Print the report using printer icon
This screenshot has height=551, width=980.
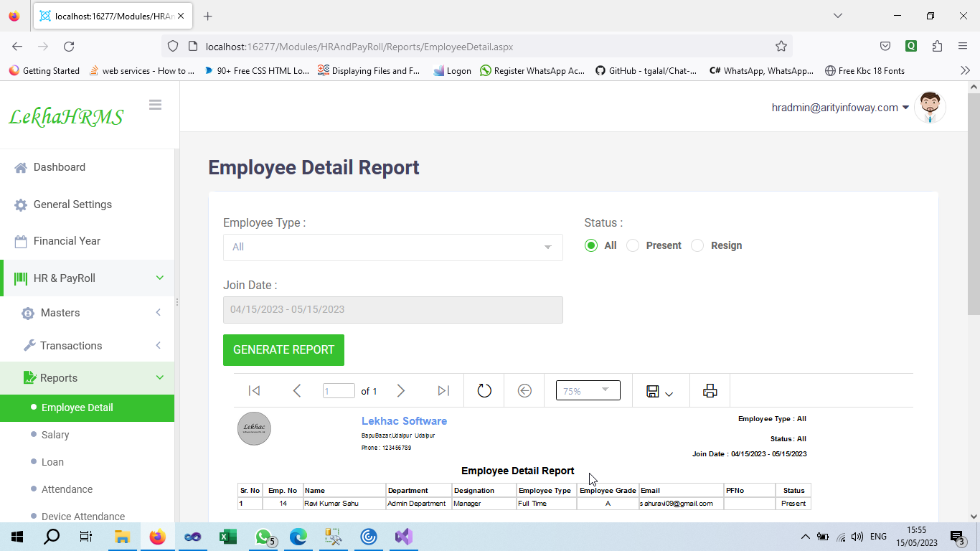(x=710, y=391)
